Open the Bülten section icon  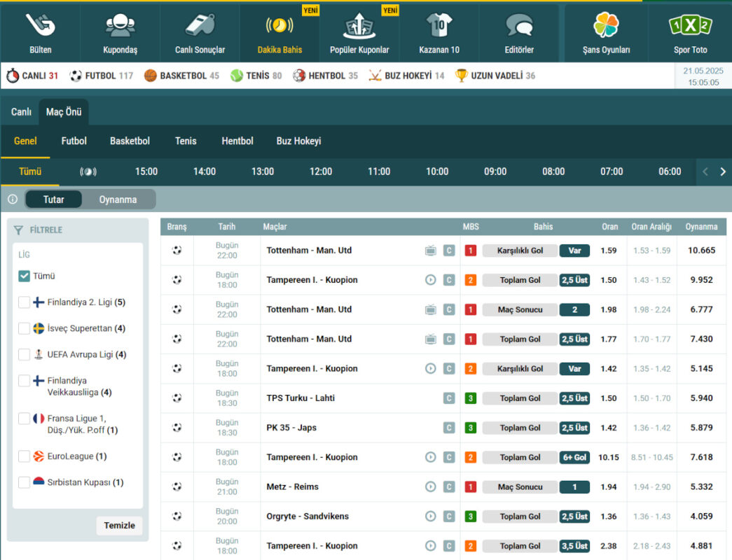click(x=41, y=24)
